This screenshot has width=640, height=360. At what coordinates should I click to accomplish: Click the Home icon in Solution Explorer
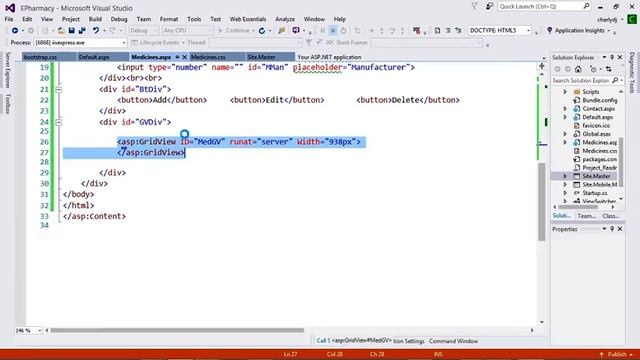(x=578, y=69)
